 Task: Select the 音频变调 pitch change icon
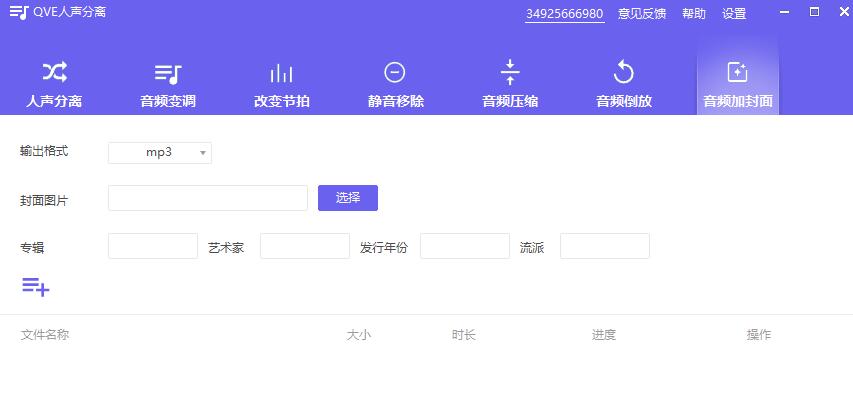pos(168,73)
